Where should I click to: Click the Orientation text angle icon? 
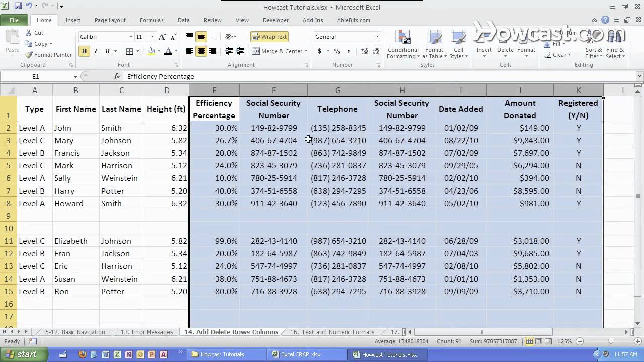coord(229,37)
